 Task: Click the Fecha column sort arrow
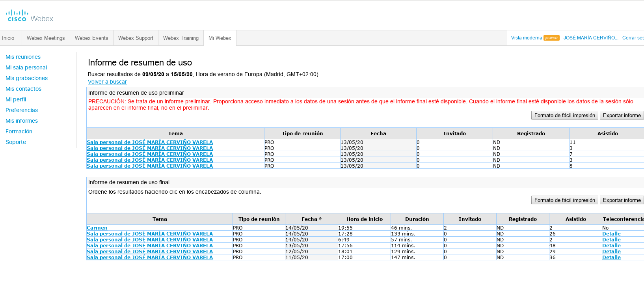[320, 219]
